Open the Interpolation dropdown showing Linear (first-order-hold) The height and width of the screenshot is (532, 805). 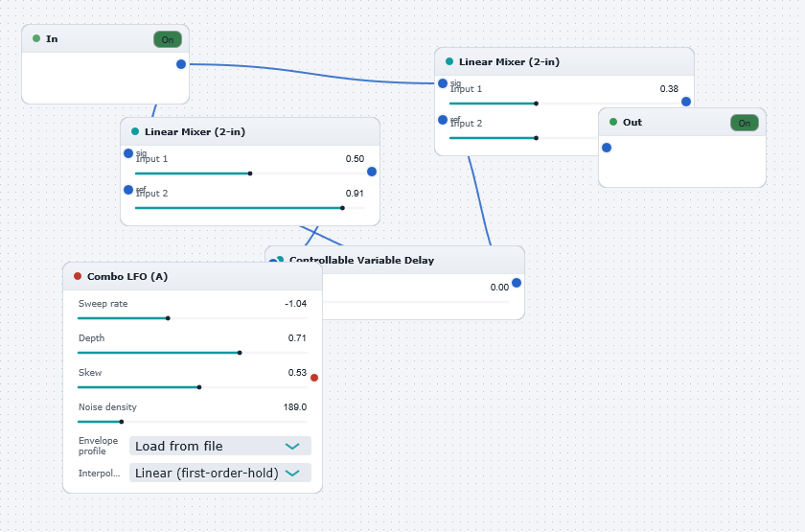click(x=220, y=473)
